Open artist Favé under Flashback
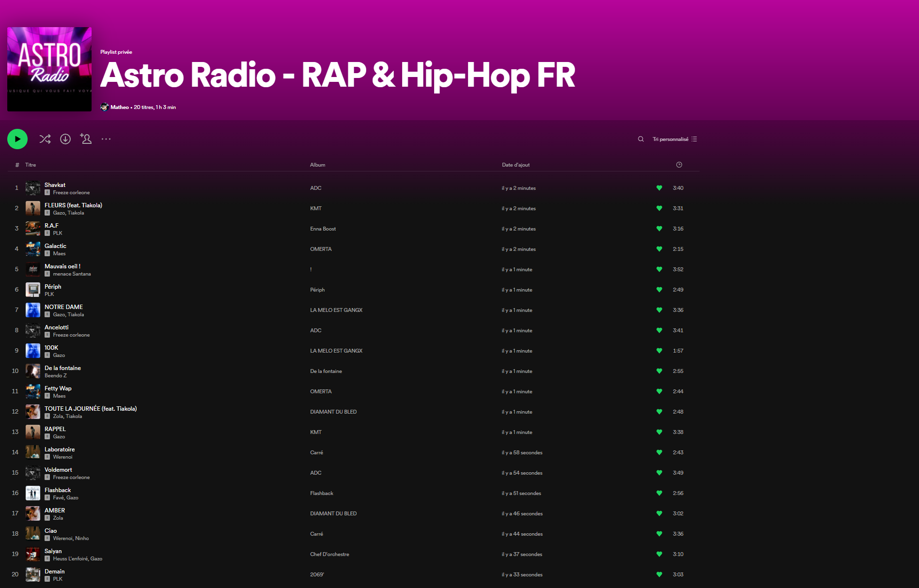Image resolution: width=919 pixels, height=588 pixels. click(x=58, y=498)
